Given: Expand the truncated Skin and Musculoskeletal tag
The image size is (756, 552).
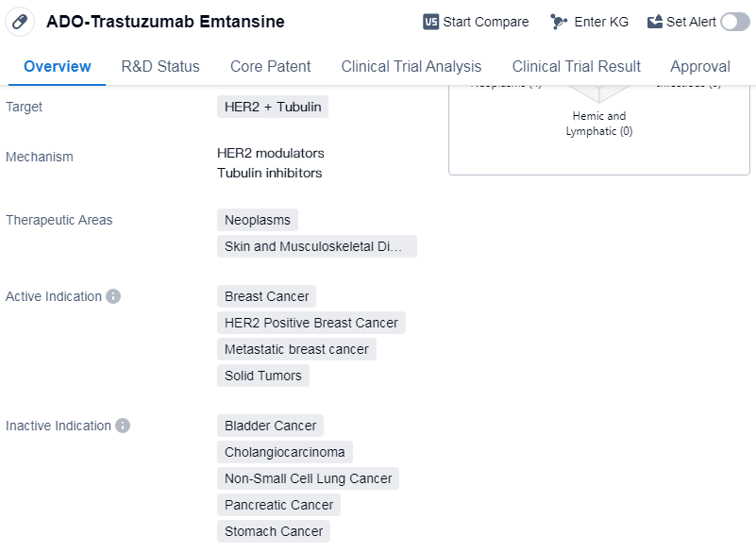Looking at the screenshot, I should pos(316,246).
